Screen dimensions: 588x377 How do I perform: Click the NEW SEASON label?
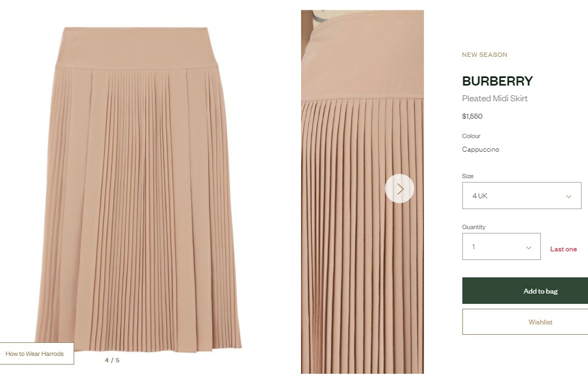point(485,55)
